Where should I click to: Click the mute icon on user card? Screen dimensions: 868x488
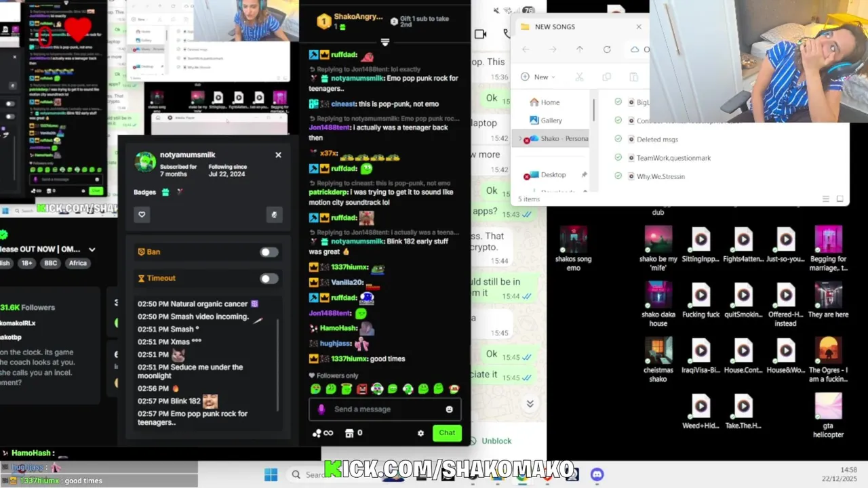point(274,214)
